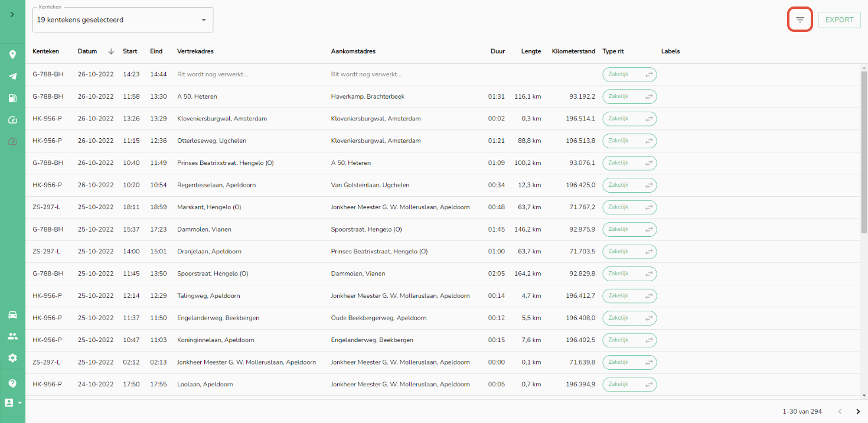Image resolution: width=868 pixels, height=423 pixels.
Task: Open the settings gear in sidebar
Action: click(12, 358)
